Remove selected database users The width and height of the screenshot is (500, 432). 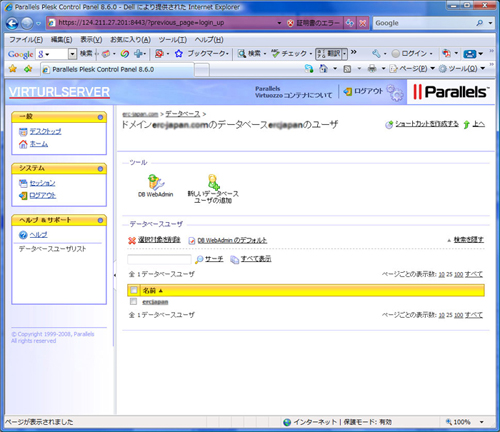(159, 240)
